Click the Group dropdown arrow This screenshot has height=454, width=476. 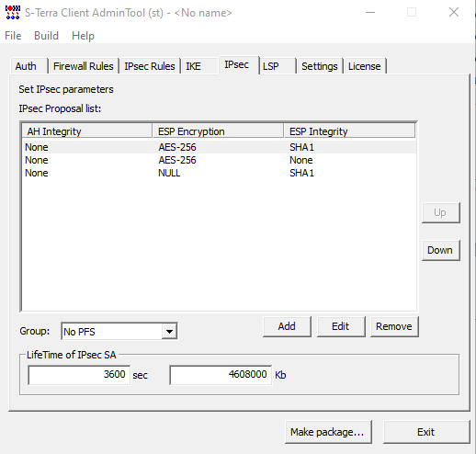pyautogui.click(x=169, y=332)
